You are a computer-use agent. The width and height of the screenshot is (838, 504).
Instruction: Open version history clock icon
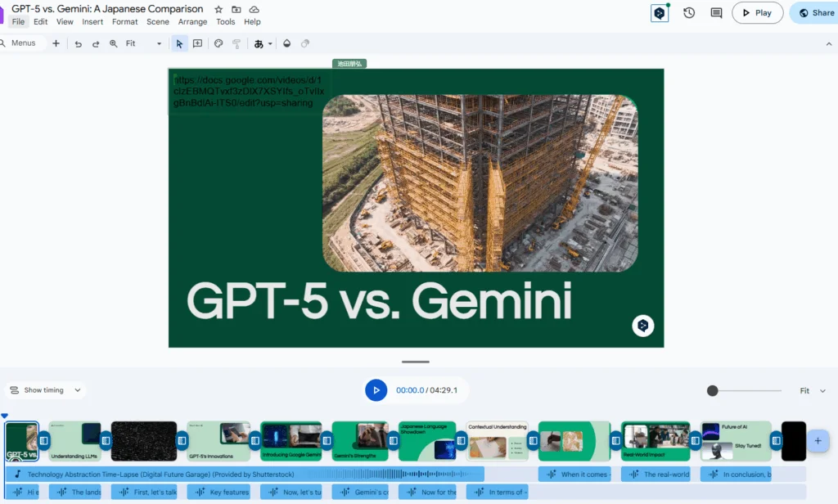pos(689,13)
